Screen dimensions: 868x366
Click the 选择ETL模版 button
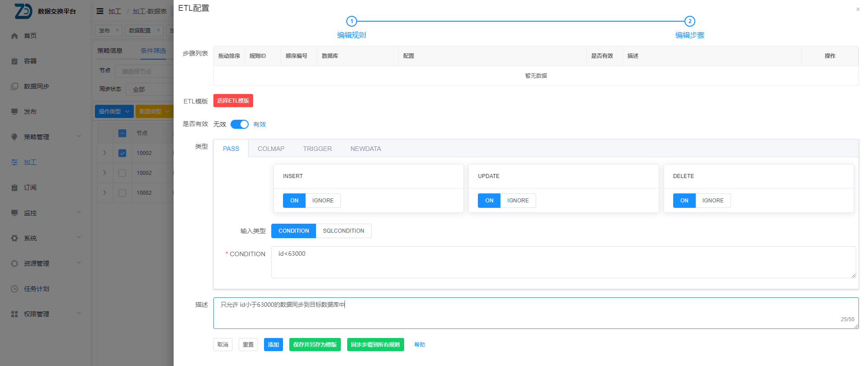[233, 101]
